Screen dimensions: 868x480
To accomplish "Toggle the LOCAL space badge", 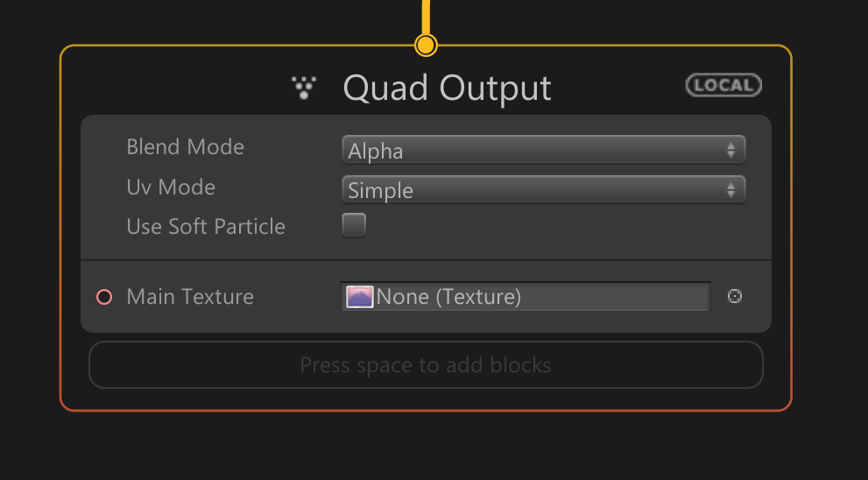I will click(723, 85).
